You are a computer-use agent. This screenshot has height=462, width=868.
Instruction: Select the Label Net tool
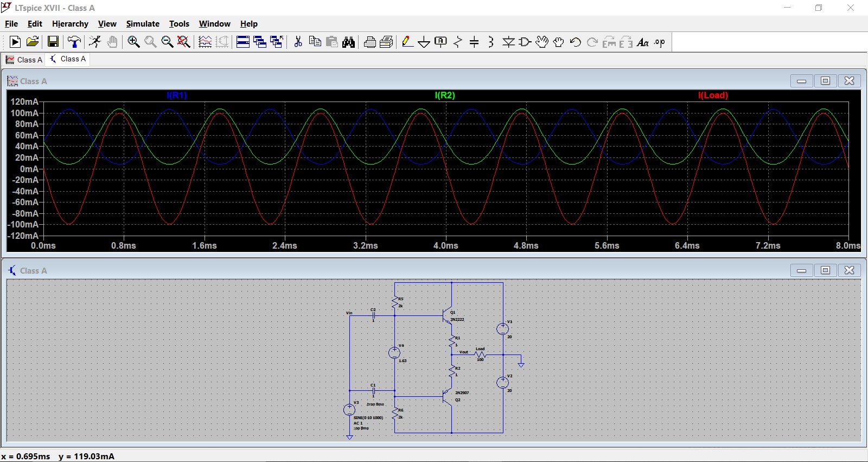point(441,42)
